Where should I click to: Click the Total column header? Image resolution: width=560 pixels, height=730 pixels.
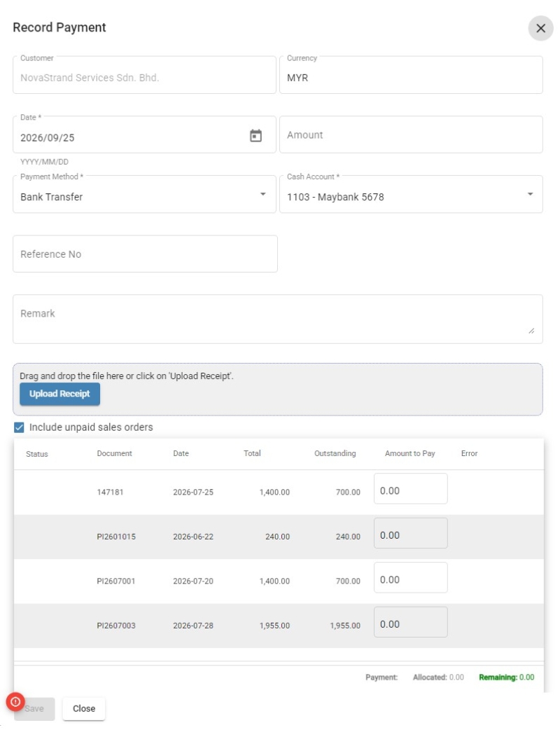click(x=252, y=453)
